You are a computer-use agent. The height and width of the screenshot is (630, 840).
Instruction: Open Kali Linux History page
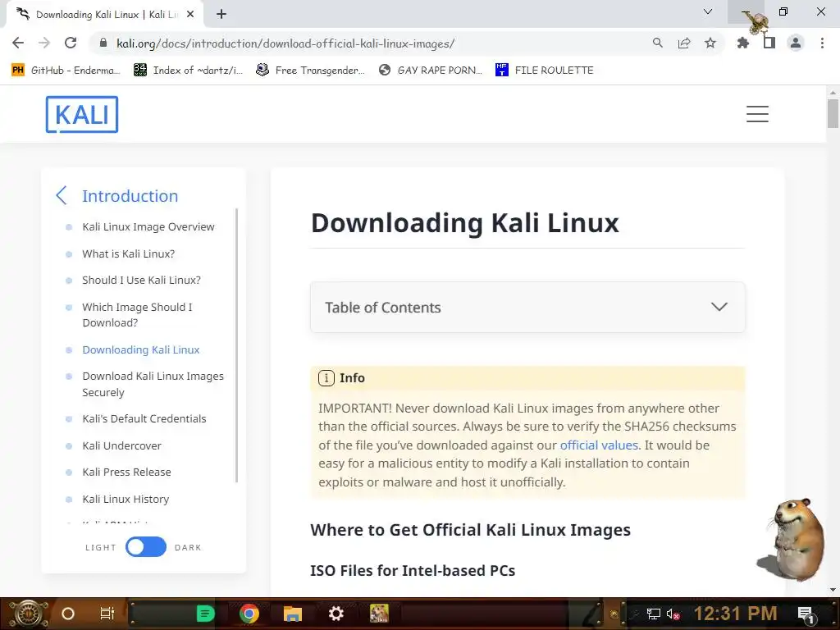coord(126,500)
